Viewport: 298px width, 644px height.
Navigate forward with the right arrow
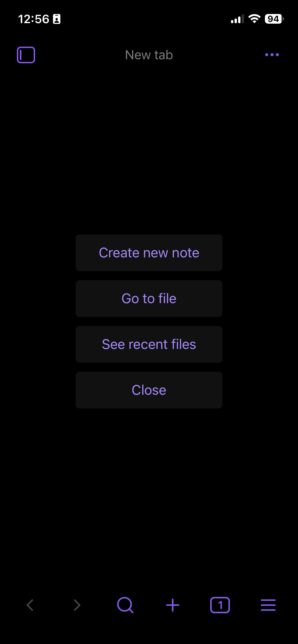(x=77, y=605)
